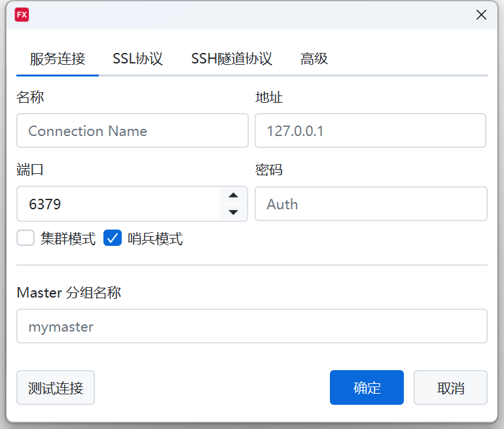Confirm with the blue 确定 button

pyautogui.click(x=367, y=388)
